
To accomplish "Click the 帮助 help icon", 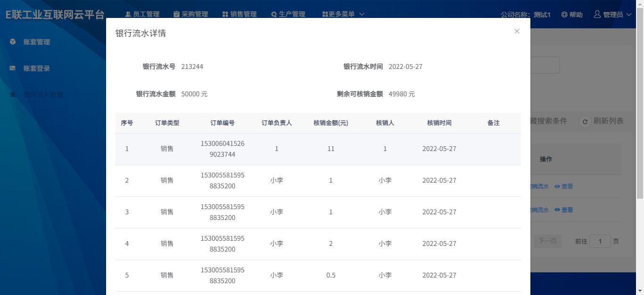I will click(x=564, y=15).
